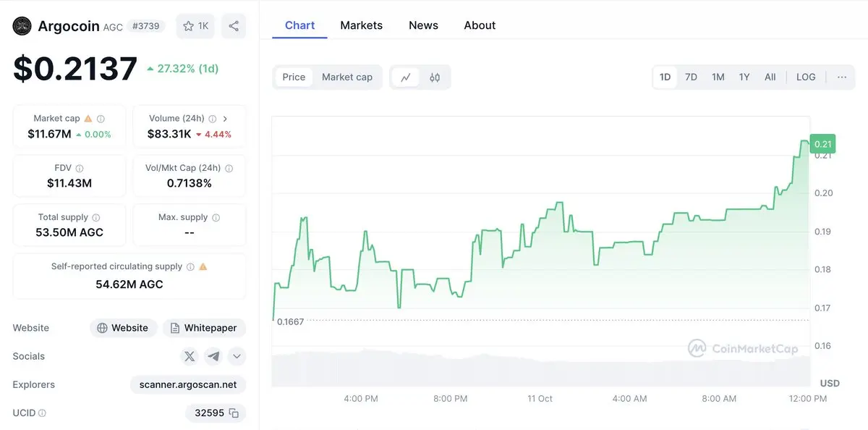The image size is (868, 430).
Task: Open the Market cap info icon
Action: coord(101,119)
